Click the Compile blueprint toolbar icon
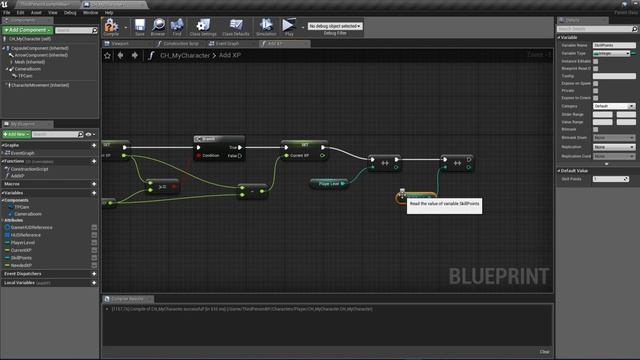Image resolution: width=640 pixels, height=360 pixels. point(111,27)
